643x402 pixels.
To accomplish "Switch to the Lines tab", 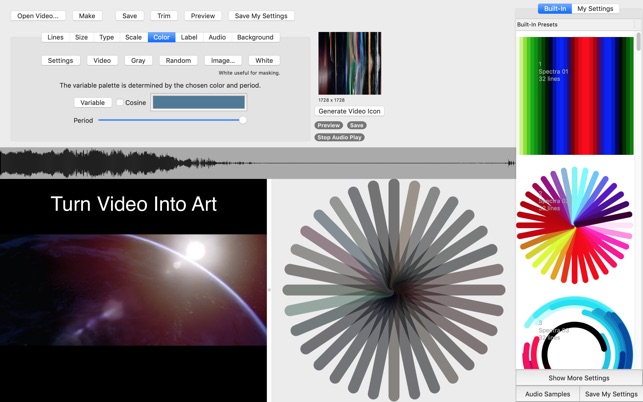I will (56, 37).
